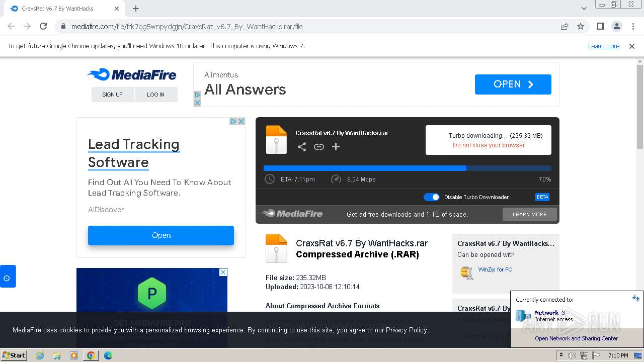Open Internet Explorer from the taskbar

[x=40, y=355]
